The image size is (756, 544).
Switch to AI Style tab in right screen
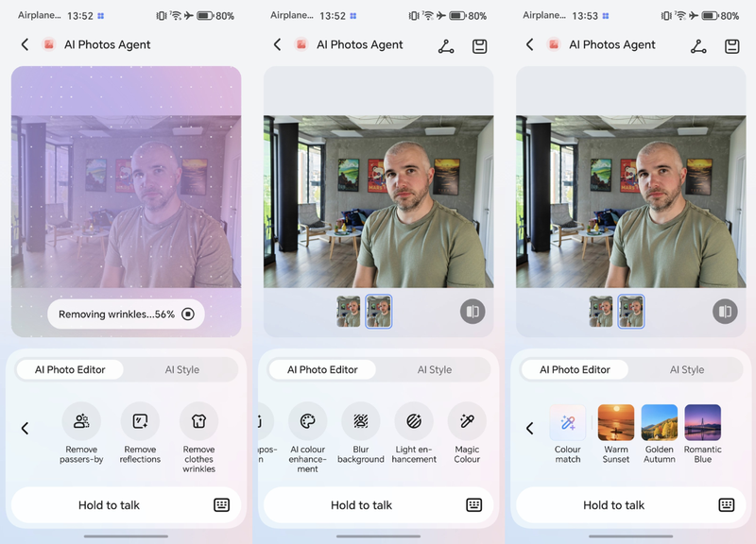[687, 369]
